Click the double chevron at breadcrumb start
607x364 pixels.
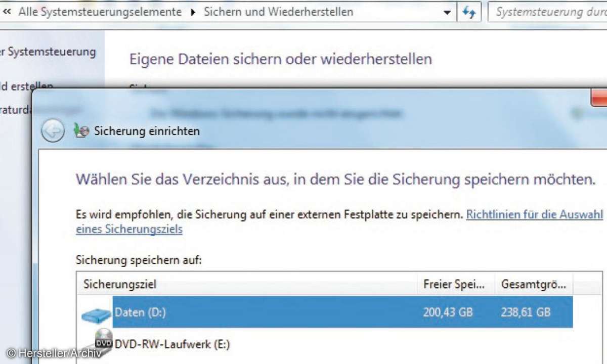[x=7, y=12]
